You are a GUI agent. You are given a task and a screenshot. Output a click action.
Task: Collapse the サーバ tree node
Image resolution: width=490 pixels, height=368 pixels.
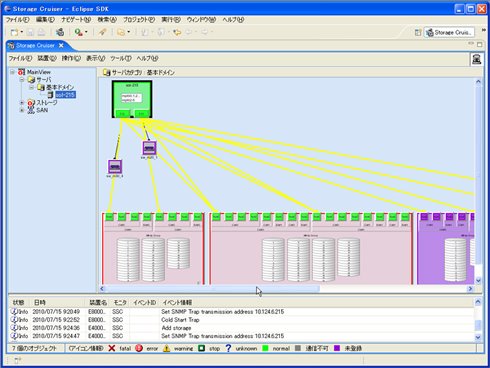pyautogui.click(x=22, y=80)
